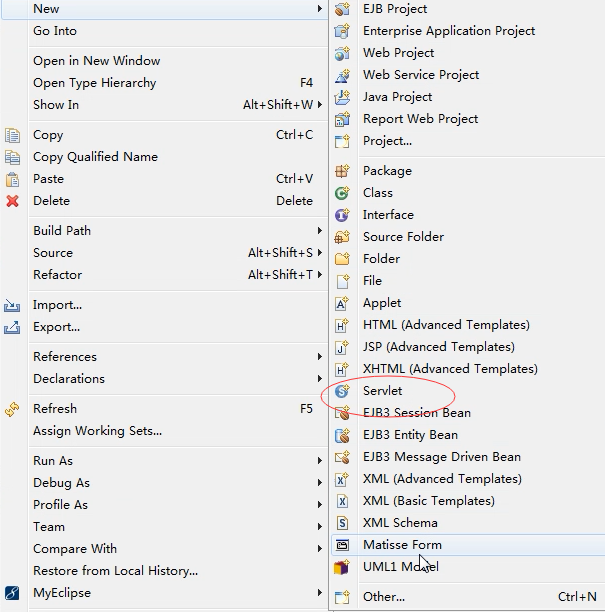The height and width of the screenshot is (612, 605).
Task: Click the Import icon
Action: point(12,305)
